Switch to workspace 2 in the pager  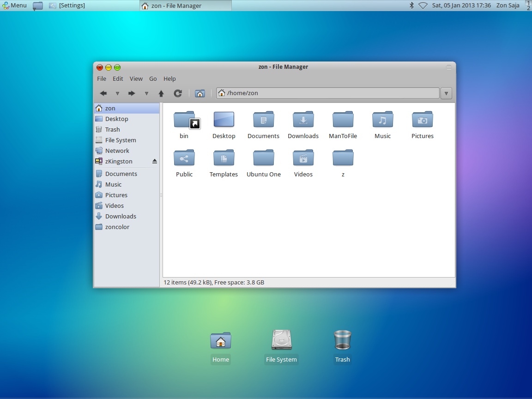coord(528,8)
